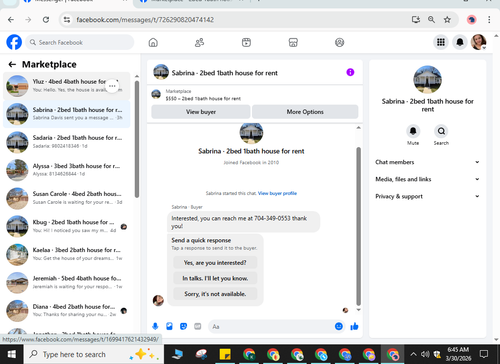Open the Windows Start menu

12,354
